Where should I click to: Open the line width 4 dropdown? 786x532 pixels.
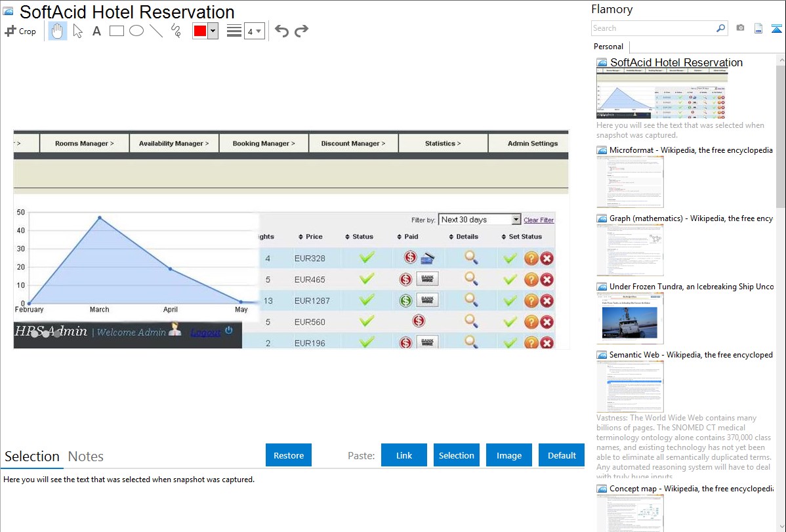pyautogui.click(x=254, y=31)
